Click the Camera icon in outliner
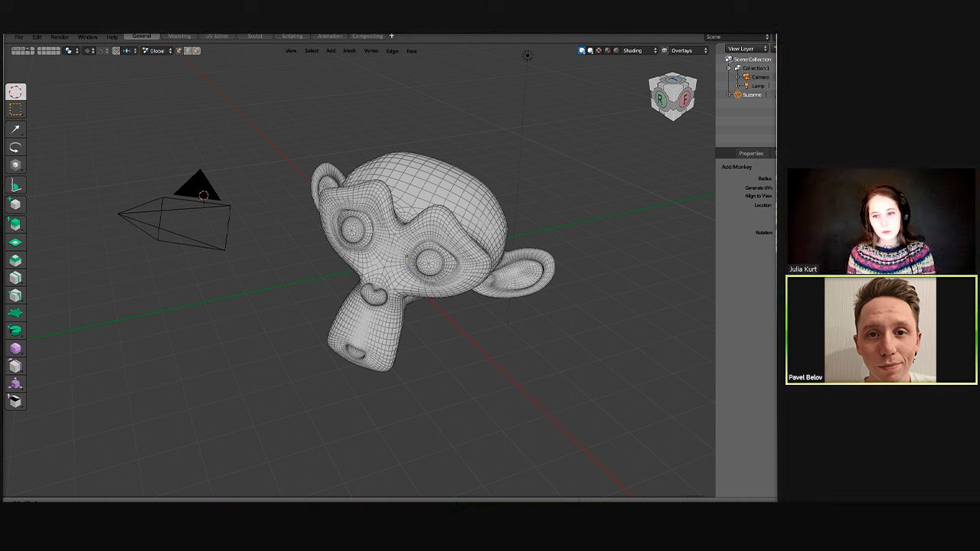980x551 pixels. (x=746, y=77)
